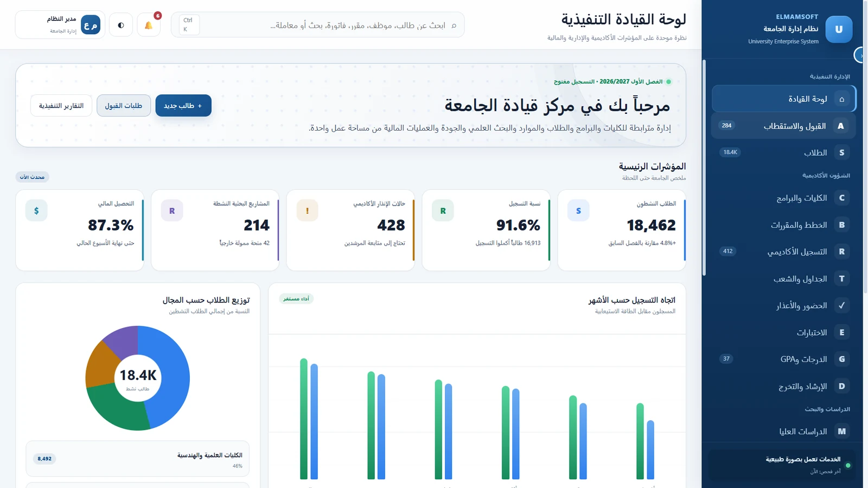Click the checkmark icon for الحضور والأعذار
The width and height of the screenshot is (868, 488).
pos(841,305)
